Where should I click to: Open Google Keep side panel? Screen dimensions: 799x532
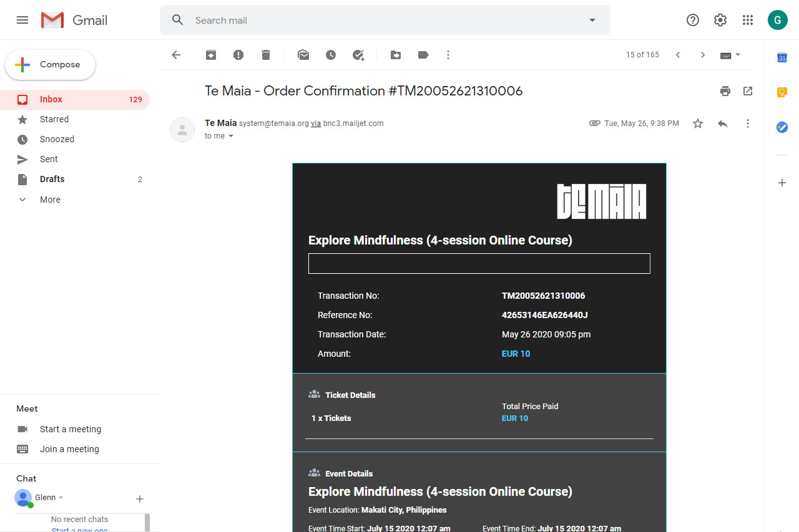tap(782, 92)
